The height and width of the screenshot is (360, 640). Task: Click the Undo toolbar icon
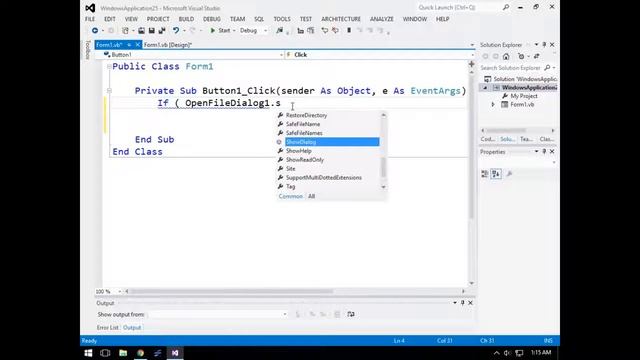176,31
